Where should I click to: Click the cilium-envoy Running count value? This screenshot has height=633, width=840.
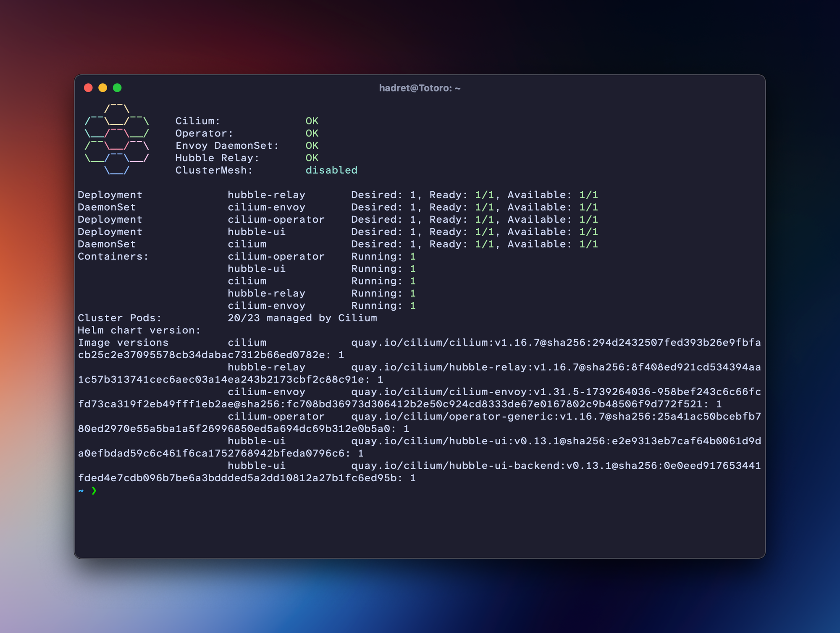coord(413,306)
